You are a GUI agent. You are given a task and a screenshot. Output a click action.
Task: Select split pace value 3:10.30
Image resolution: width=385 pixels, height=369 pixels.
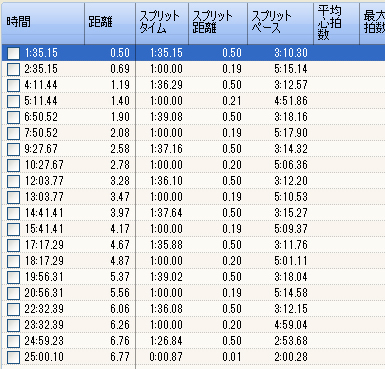click(291, 53)
